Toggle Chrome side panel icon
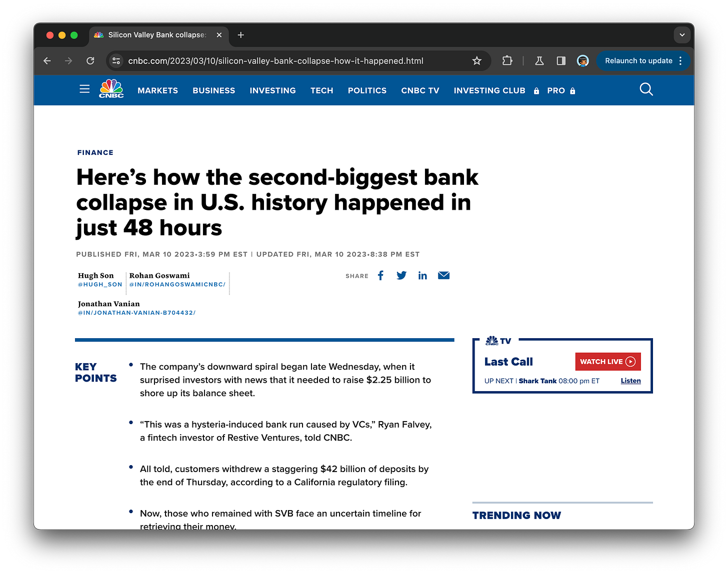 tap(561, 61)
